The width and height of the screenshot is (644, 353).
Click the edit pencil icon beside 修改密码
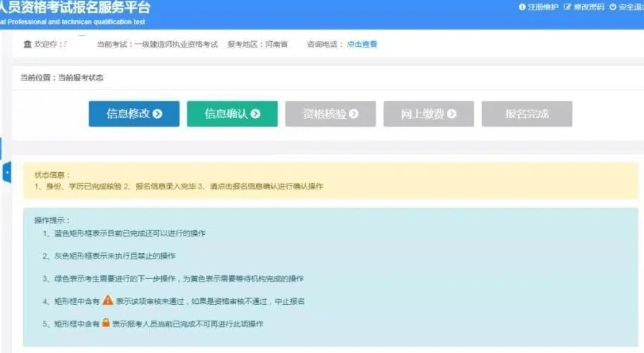[x=568, y=7]
